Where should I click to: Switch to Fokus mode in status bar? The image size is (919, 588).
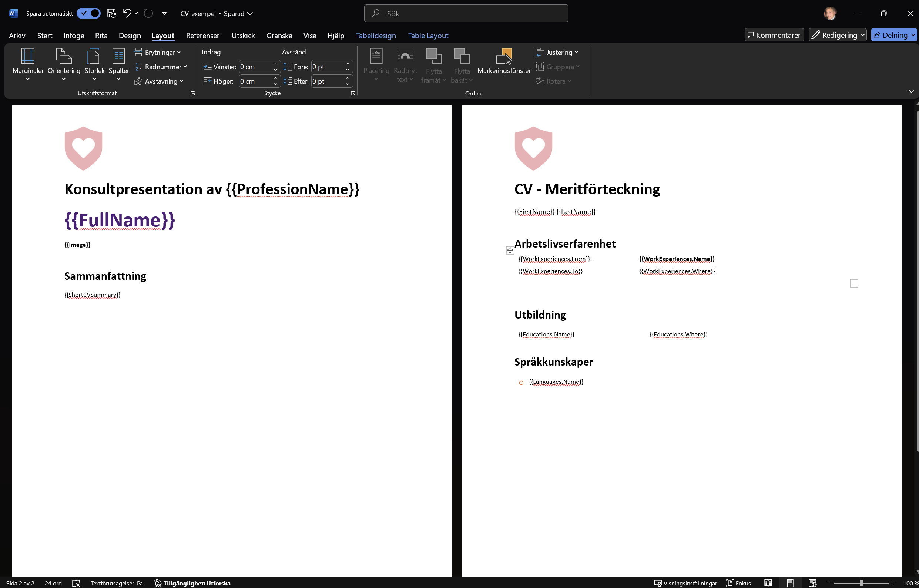point(738,583)
